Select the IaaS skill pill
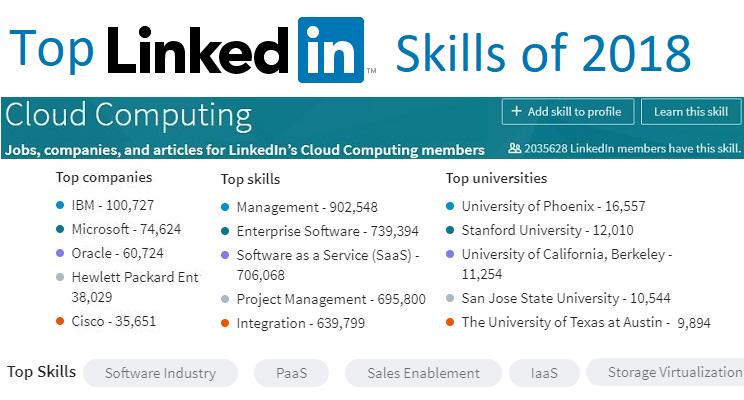The width and height of the screenshot is (744, 400). click(x=544, y=373)
